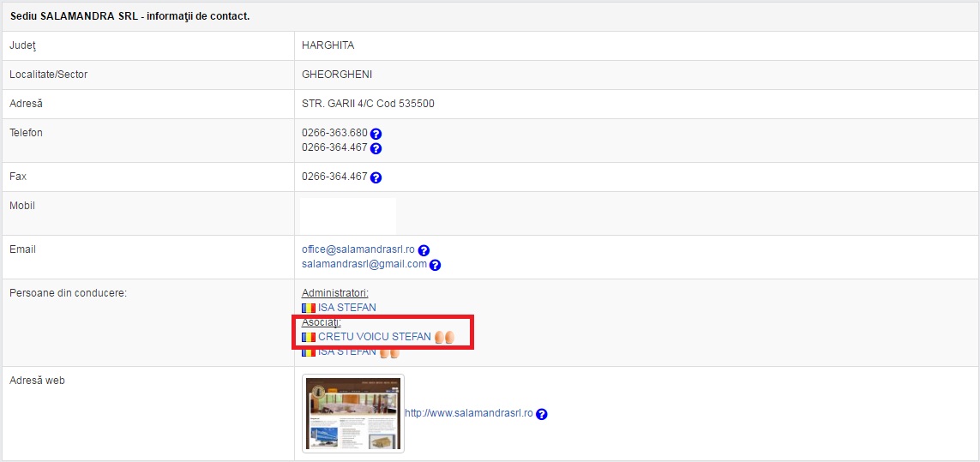The width and height of the screenshot is (980, 462).
Task: Click the Adresă web label
Action: pyautogui.click(x=38, y=380)
